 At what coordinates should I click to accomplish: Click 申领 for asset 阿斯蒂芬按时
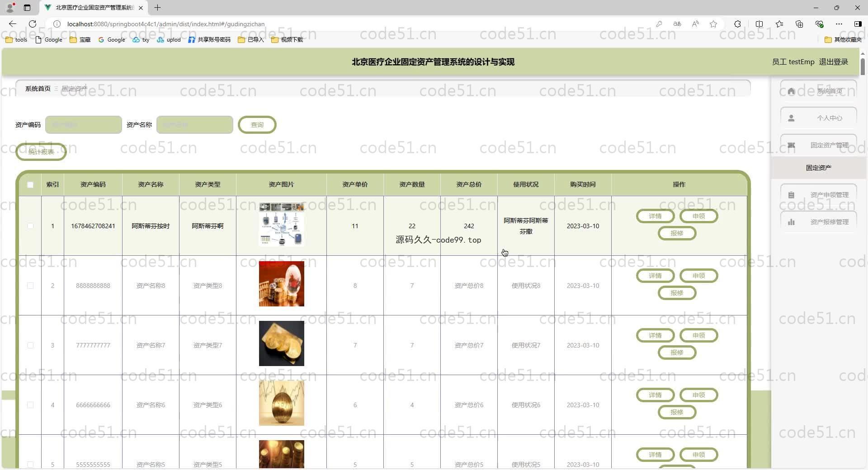click(x=698, y=216)
